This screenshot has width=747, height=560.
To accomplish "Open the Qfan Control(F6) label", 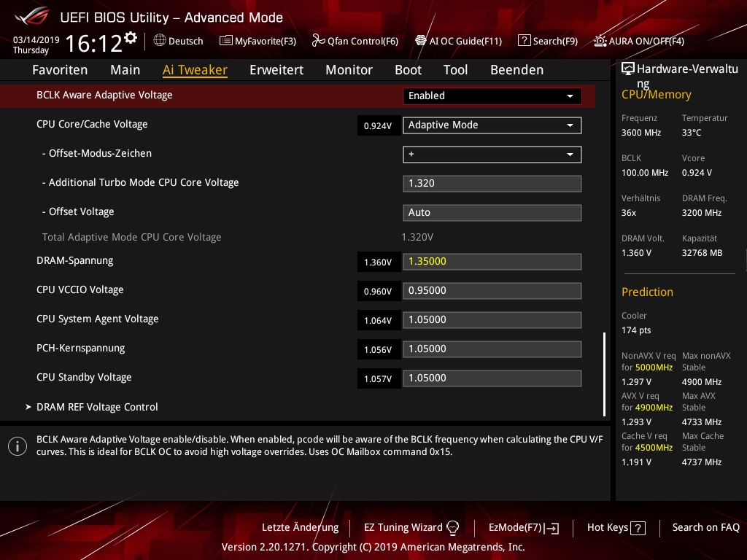I will (x=363, y=41).
